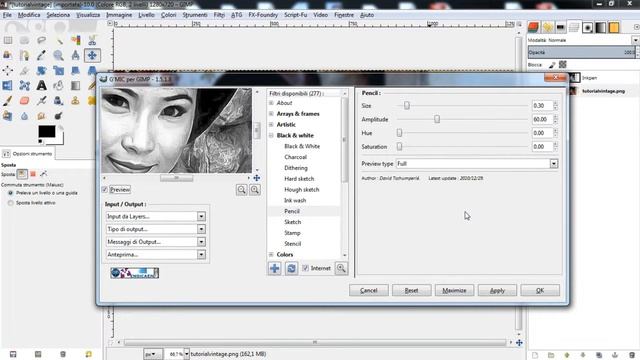Open the Script-Fu menu
This screenshot has height=360, width=640.
(x=296, y=15)
